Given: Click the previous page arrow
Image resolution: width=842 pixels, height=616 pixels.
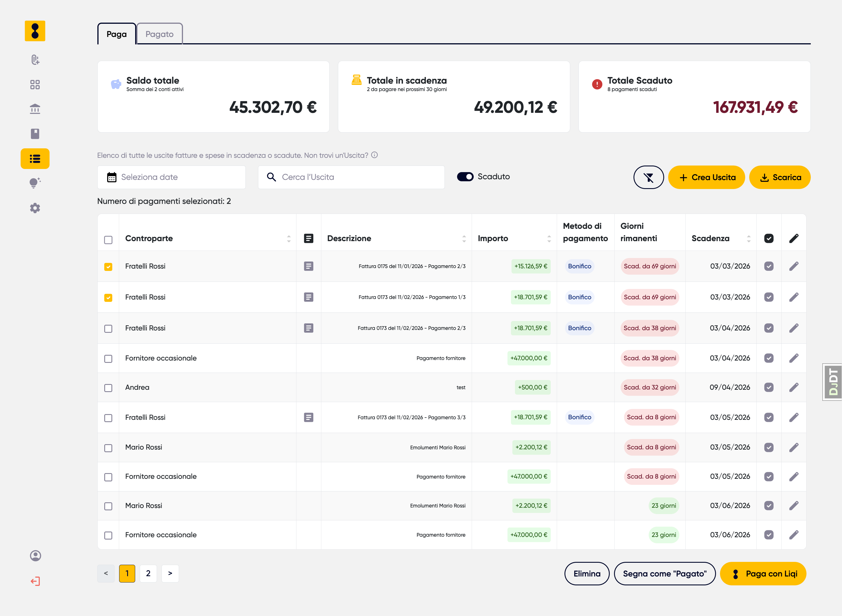Looking at the screenshot, I should [106, 574].
